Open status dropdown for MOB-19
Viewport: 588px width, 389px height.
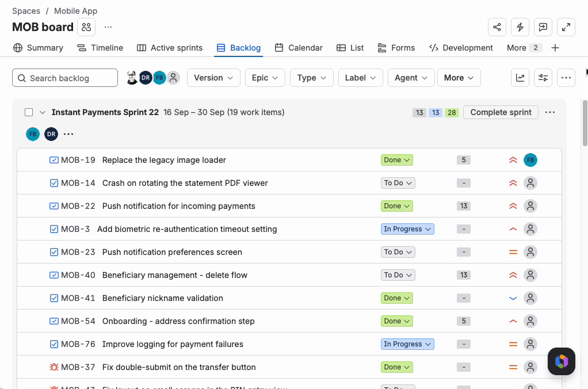397,160
